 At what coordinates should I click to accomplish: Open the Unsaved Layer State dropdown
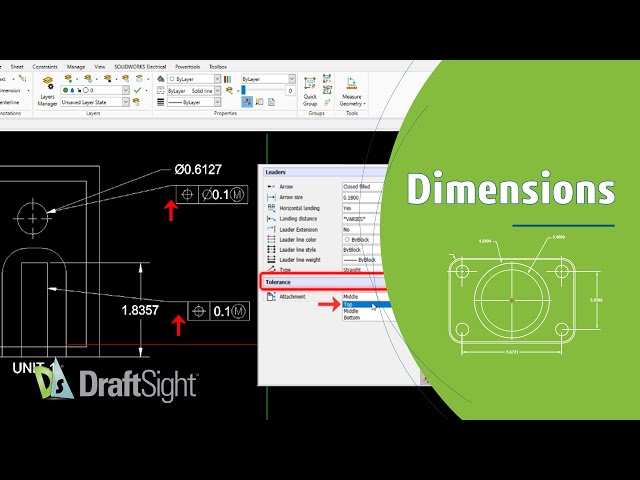pyautogui.click(x=95, y=102)
